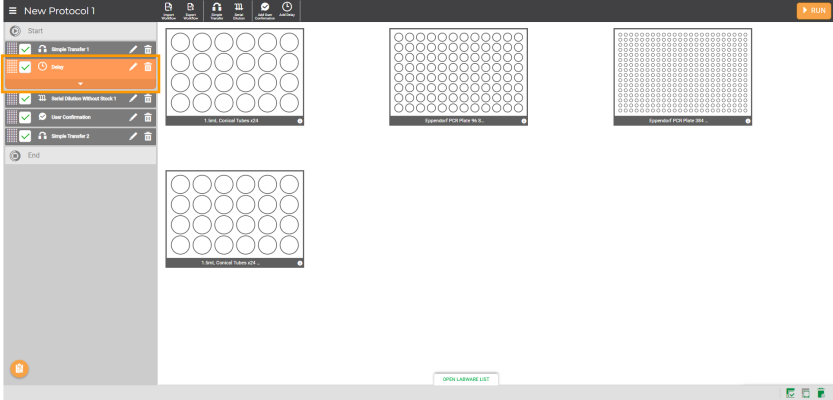Image resolution: width=833 pixels, height=400 pixels.
Task: Delete the Serial Dilution Without Stock 1 step
Action: click(148, 99)
